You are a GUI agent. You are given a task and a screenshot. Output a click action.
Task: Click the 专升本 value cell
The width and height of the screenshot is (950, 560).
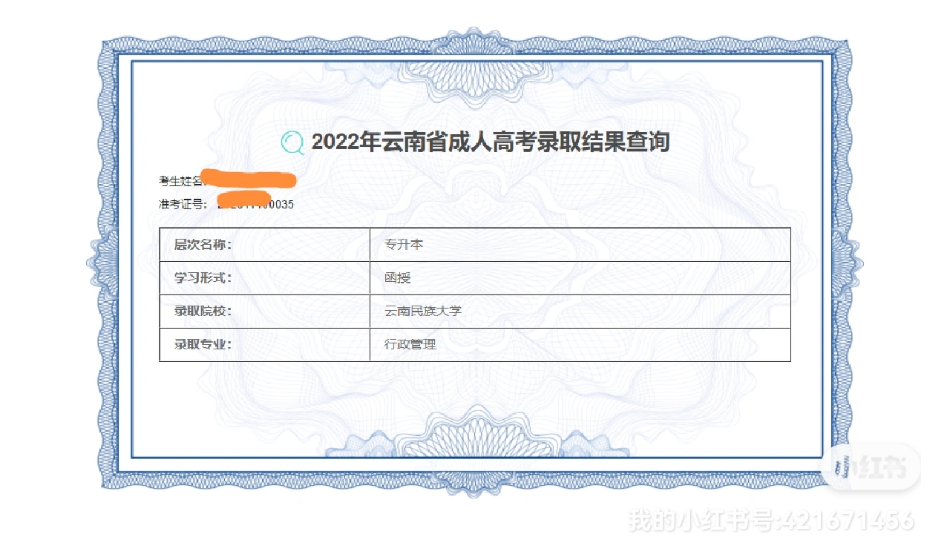click(580, 245)
